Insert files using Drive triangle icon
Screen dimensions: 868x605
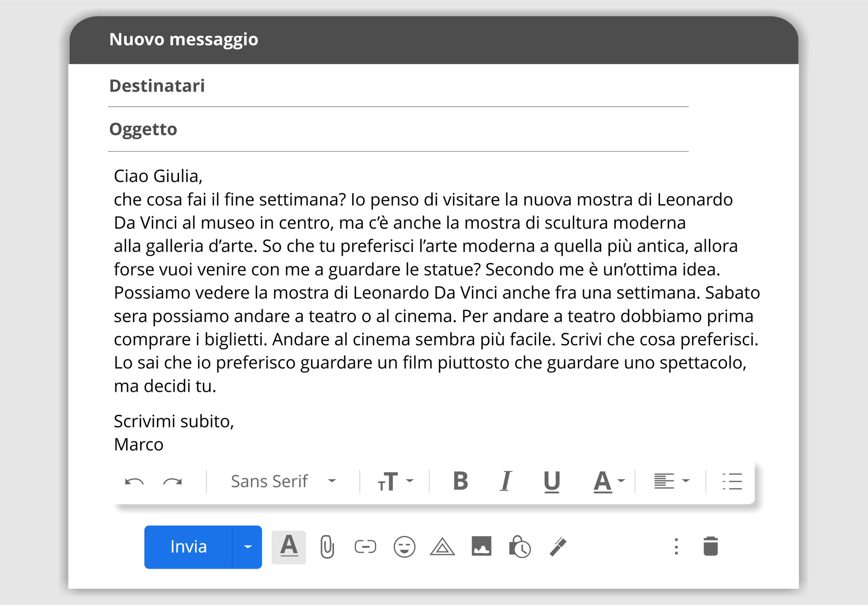(x=442, y=547)
